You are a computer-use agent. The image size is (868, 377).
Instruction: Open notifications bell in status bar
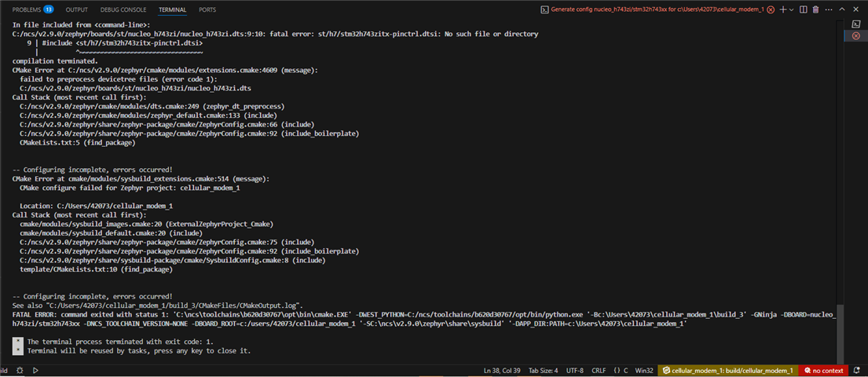[857, 371]
